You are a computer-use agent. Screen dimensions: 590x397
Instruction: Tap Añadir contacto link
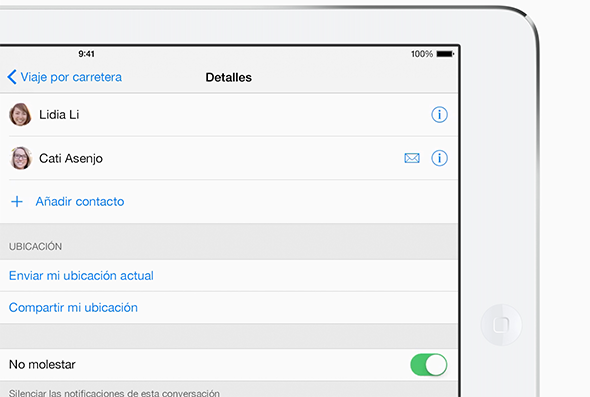coord(80,202)
